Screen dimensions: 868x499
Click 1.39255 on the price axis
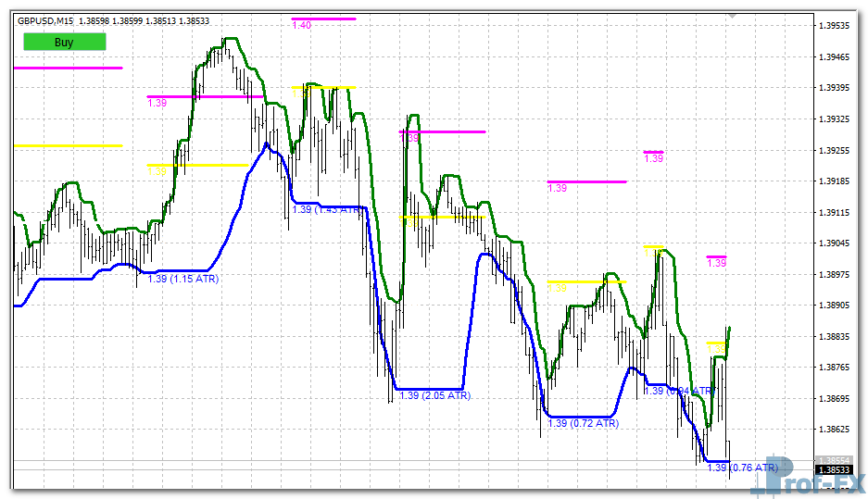[837, 150]
